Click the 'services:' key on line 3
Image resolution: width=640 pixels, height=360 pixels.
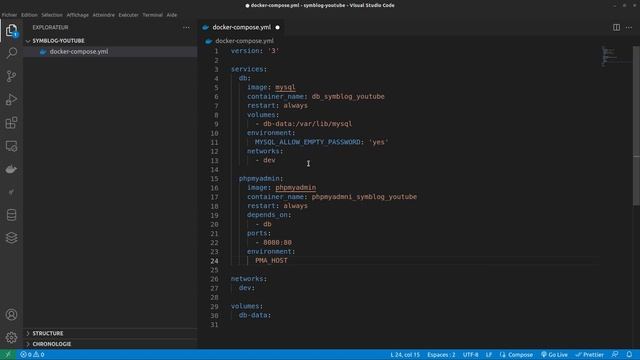click(249, 69)
